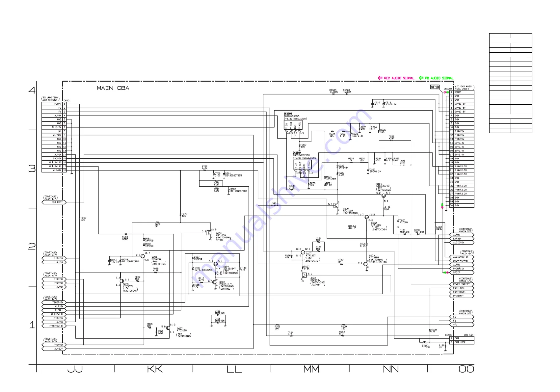Click the IC1503 +3.3V regulator block
This screenshot has width=560, height=392.
point(293,125)
